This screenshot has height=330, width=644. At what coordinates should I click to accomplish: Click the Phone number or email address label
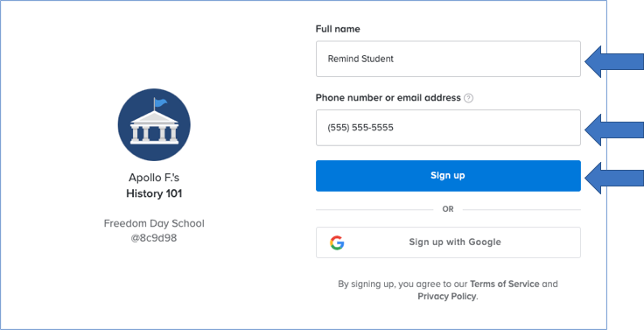click(388, 98)
